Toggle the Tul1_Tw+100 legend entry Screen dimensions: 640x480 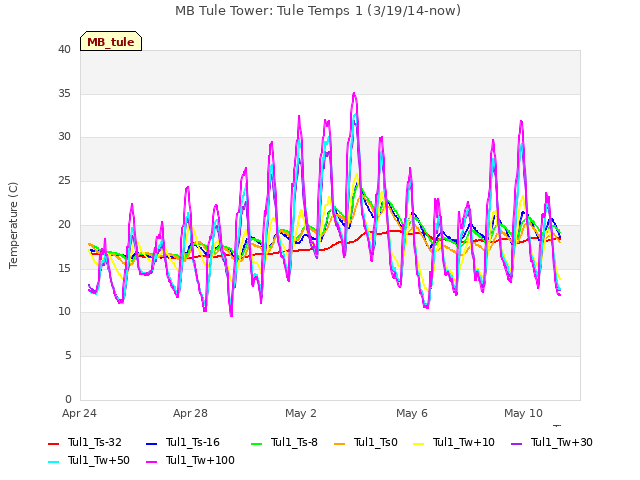click(191, 460)
